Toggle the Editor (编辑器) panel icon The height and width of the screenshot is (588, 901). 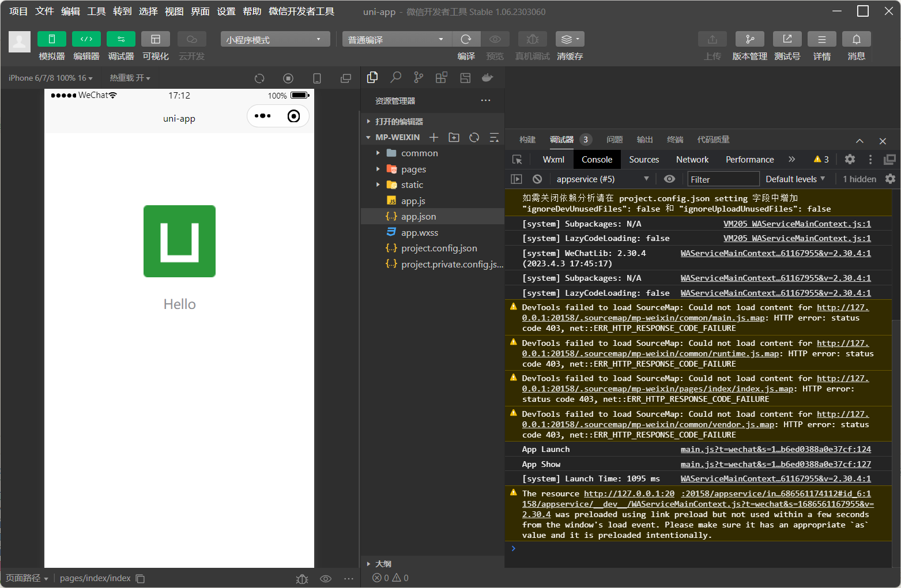[86, 39]
